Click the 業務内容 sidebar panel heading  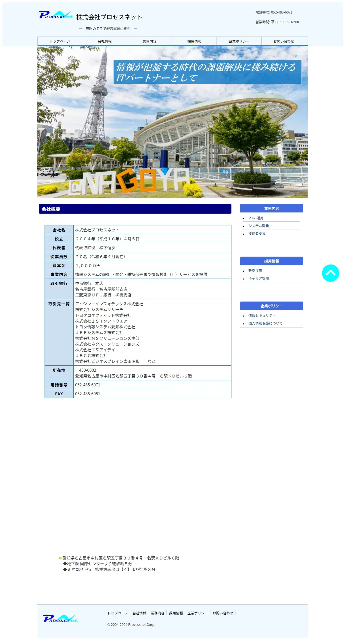click(x=272, y=208)
